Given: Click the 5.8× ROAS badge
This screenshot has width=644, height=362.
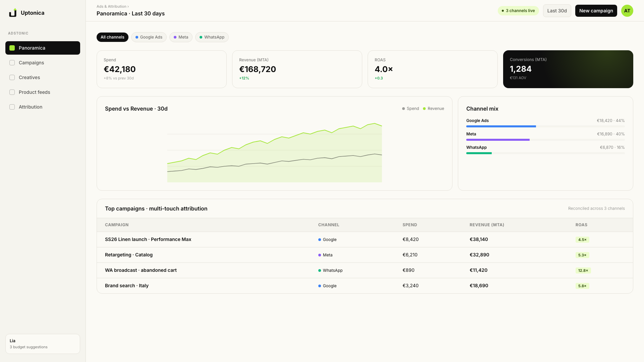Looking at the screenshot, I should (582, 286).
